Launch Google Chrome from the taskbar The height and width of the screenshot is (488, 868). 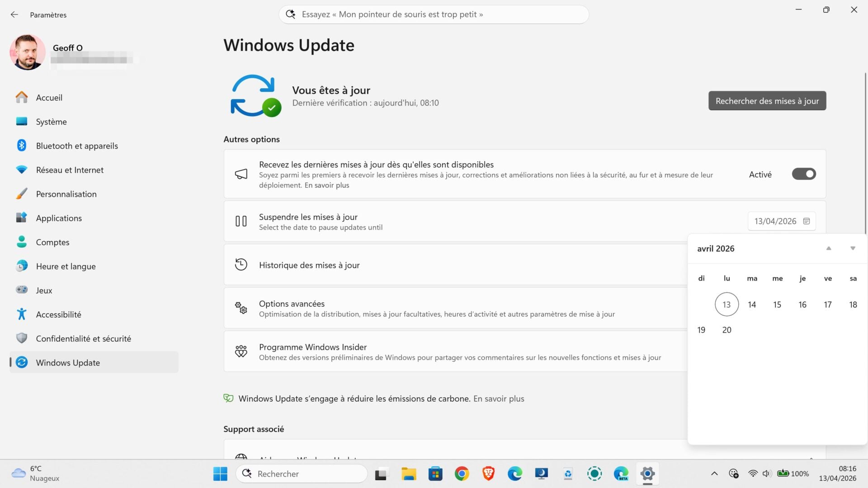[462, 474]
